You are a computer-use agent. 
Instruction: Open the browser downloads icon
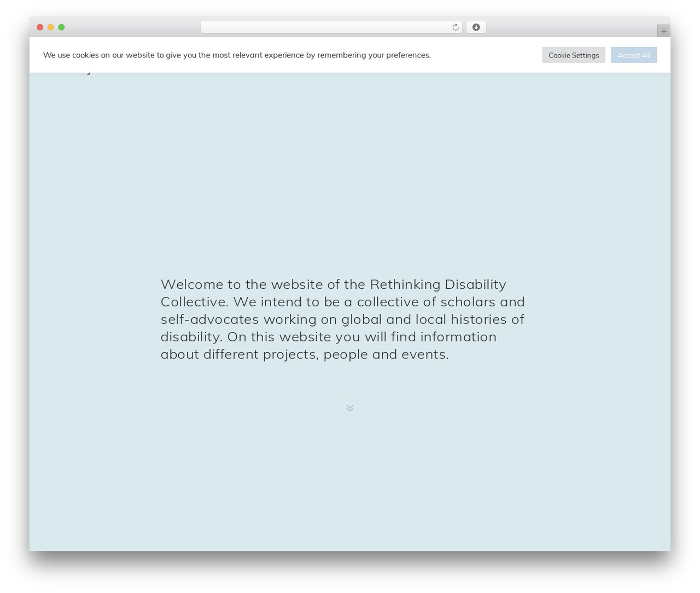click(476, 27)
